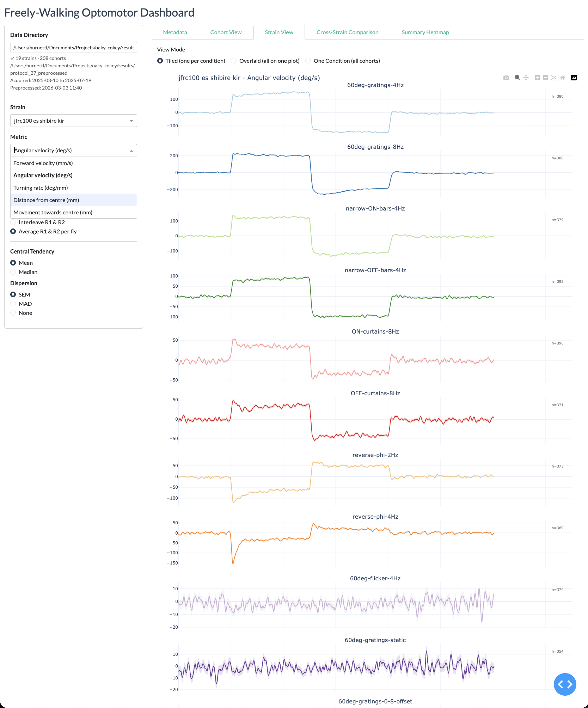Choose One Condition (all cohorts) view
The height and width of the screenshot is (708, 588).
click(308, 61)
